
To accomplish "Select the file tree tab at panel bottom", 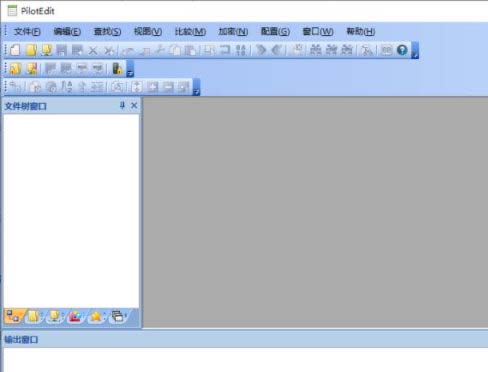I will (13, 316).
